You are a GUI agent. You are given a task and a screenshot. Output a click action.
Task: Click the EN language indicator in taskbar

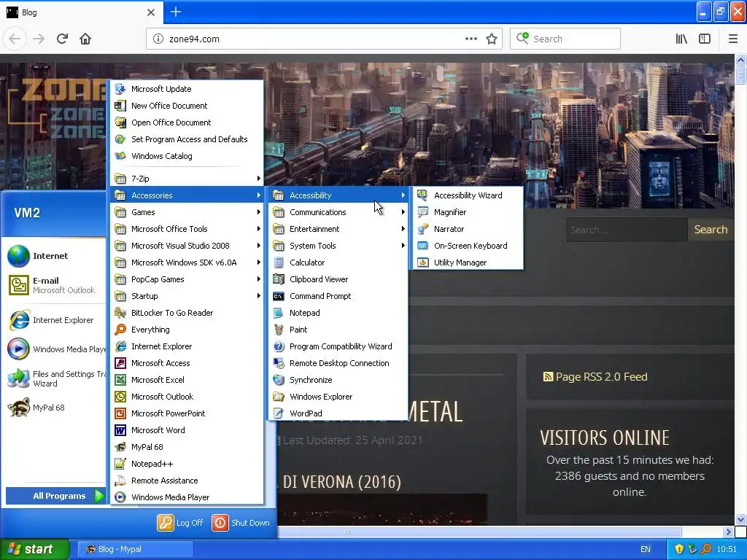point(645,549)
